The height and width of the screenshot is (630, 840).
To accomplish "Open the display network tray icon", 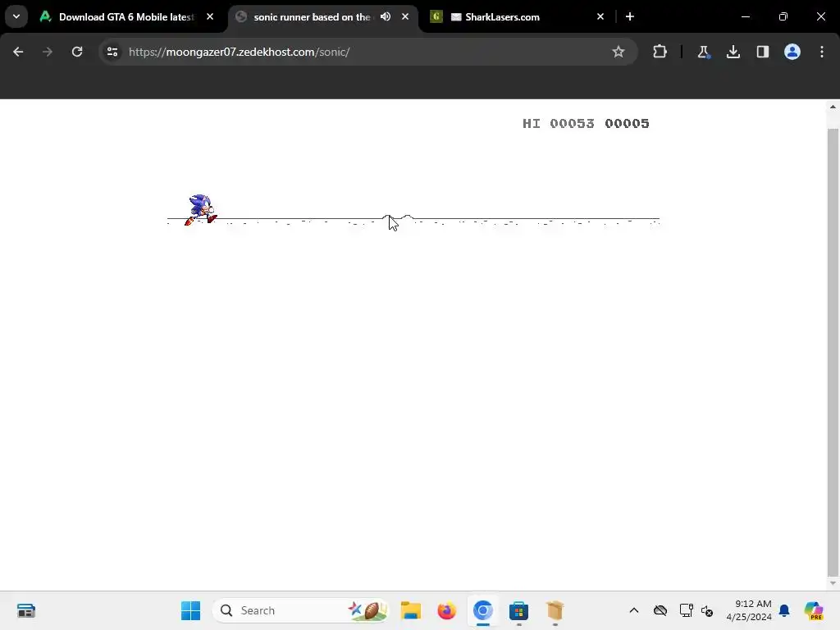I will click(x=687, y=610).
